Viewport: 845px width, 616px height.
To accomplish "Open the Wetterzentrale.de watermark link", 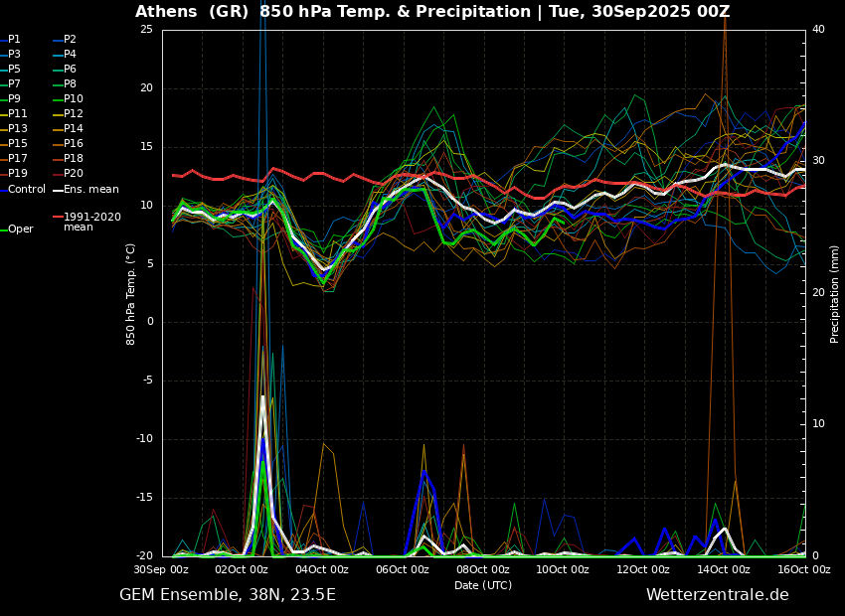I will 717,595.
